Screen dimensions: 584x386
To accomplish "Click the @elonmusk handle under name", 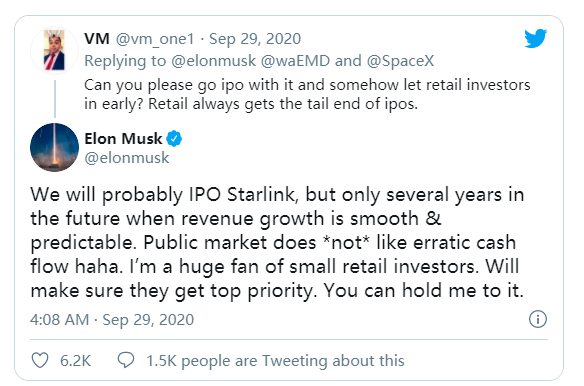I will pos(127,158).
